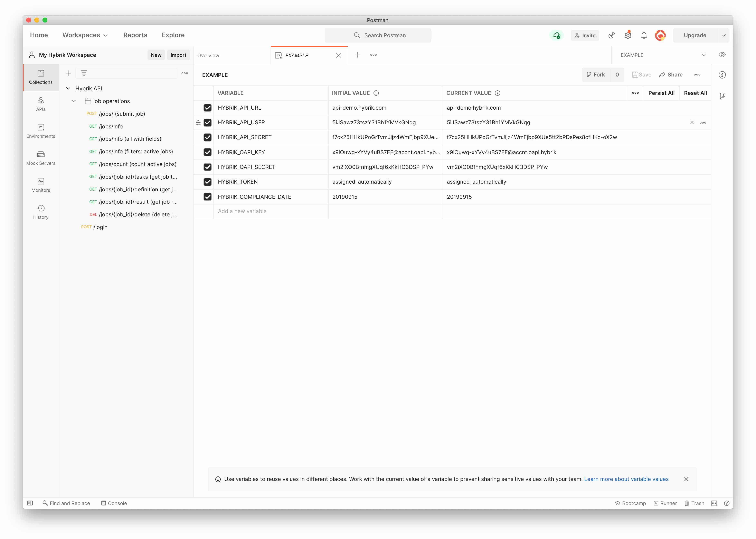Viewport: 756px width, 539px height.
Task: Click the Invite button
Action: tap(585, 35)
